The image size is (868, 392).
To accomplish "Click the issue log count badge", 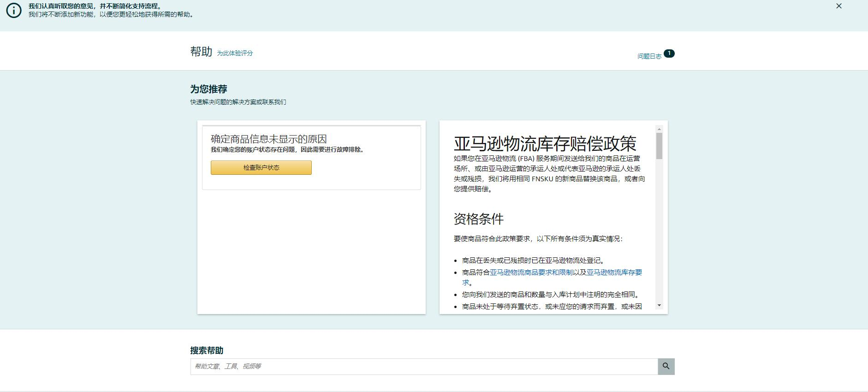I will pos(669,53).
